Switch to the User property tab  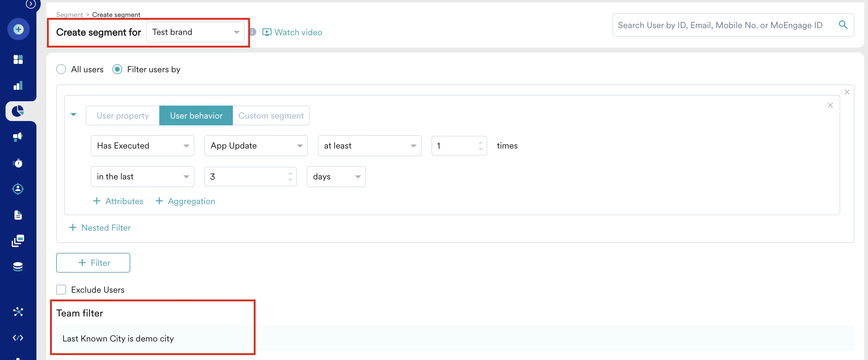coord(123,115)
